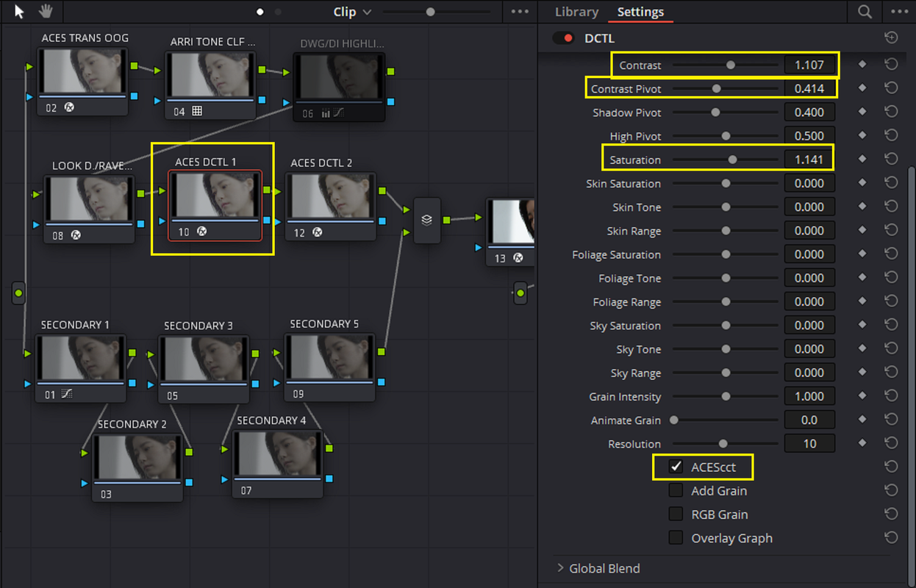
Task: Select the SECONDARY 4 node
Action: pyautogui.click(x=278, y=465)
